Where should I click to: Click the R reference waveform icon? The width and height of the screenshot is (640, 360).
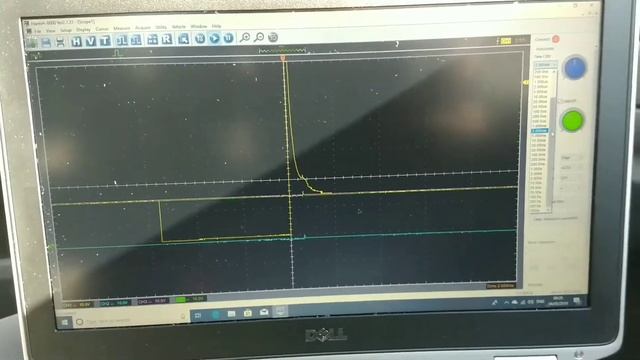[167, 39]
